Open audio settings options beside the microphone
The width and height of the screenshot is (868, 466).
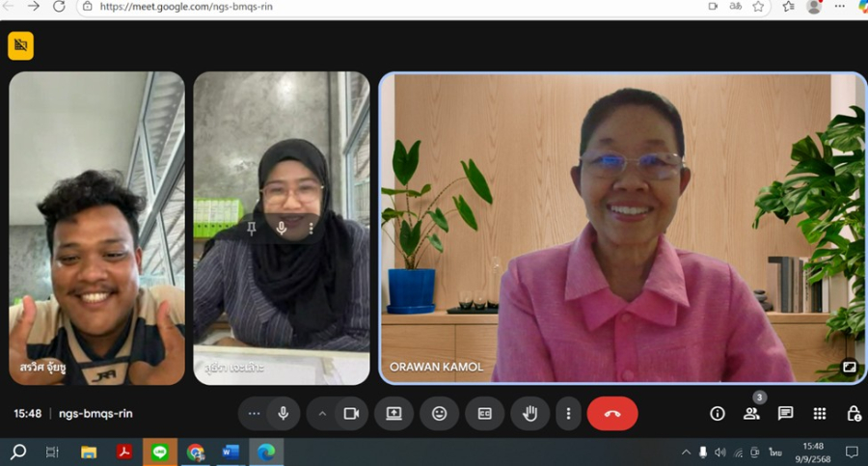255,413
